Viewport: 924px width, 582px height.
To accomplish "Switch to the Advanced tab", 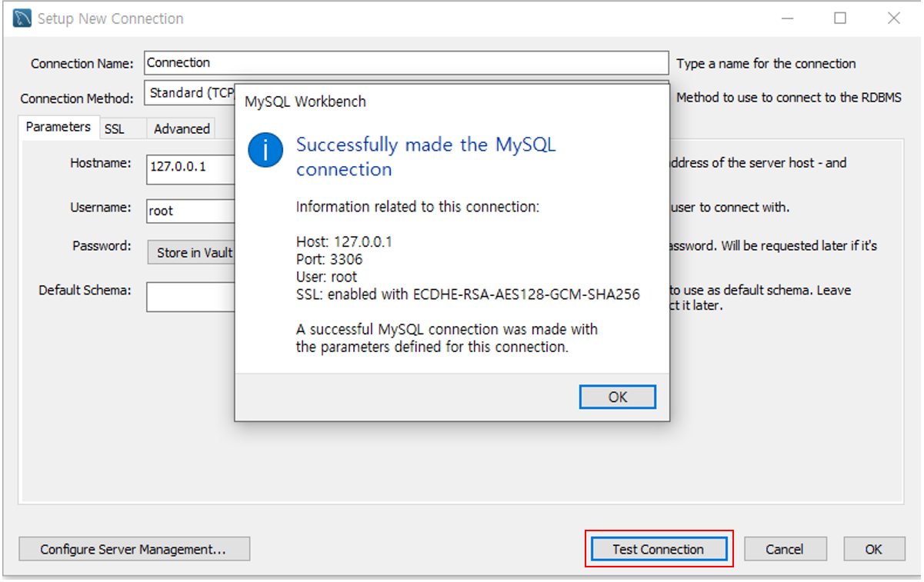I will click(180, 128).
